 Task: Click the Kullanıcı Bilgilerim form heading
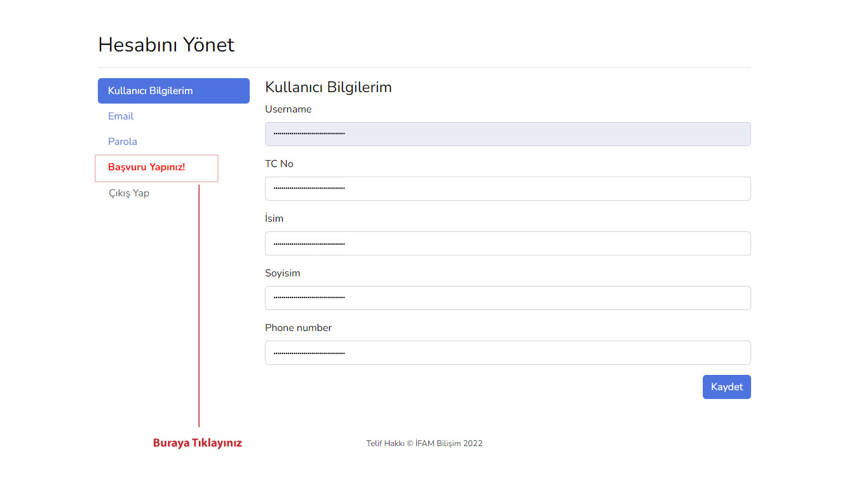tap(329, 87)
